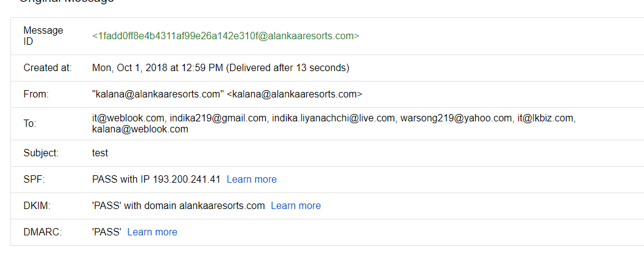Screen dimensions: 644x255
Task: Click the "Subject:" row label
Action: pyautogui.click(x=41, y=153)
